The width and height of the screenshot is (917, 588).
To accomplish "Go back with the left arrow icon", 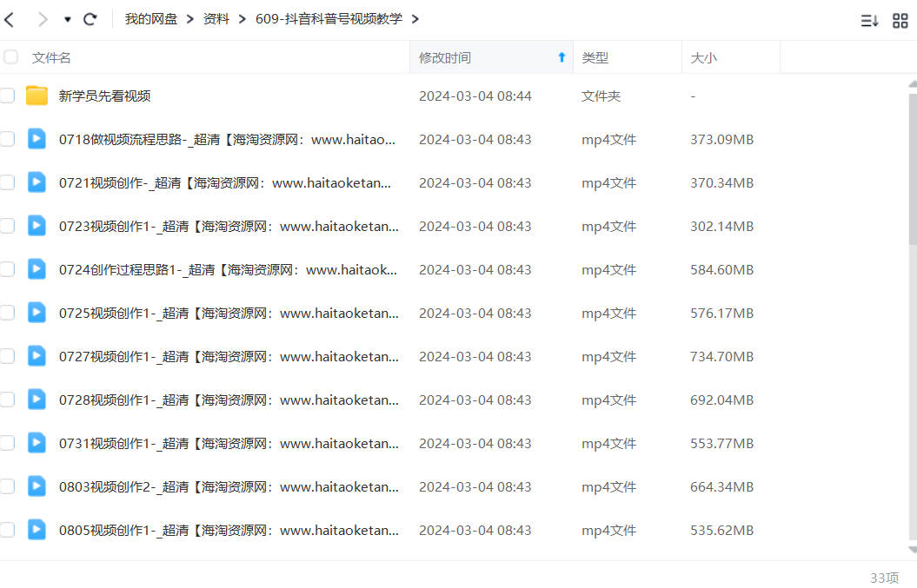I will pyautogui.click(x=9, y=19).
